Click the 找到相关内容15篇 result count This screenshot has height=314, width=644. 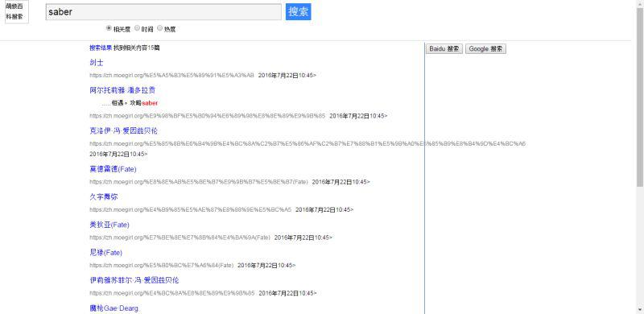pos(137,48)
